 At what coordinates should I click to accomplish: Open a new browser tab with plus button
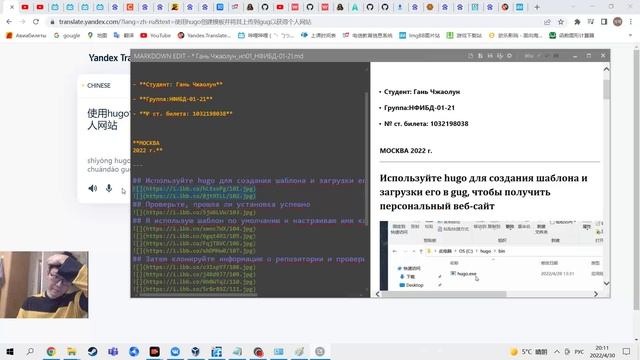[537, 7]
